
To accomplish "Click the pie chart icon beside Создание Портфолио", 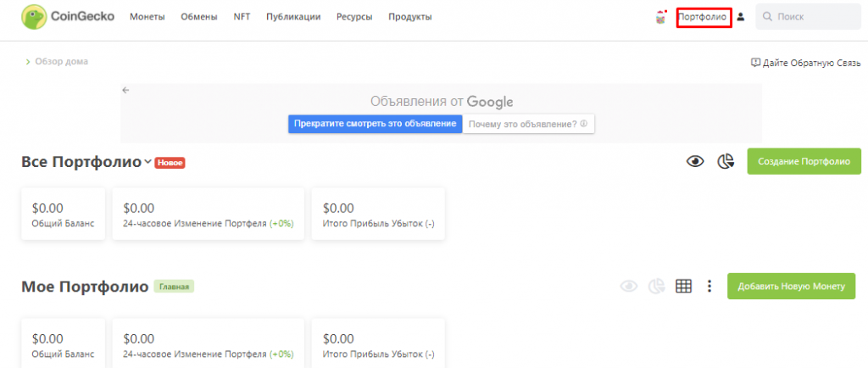I will 726,162.
